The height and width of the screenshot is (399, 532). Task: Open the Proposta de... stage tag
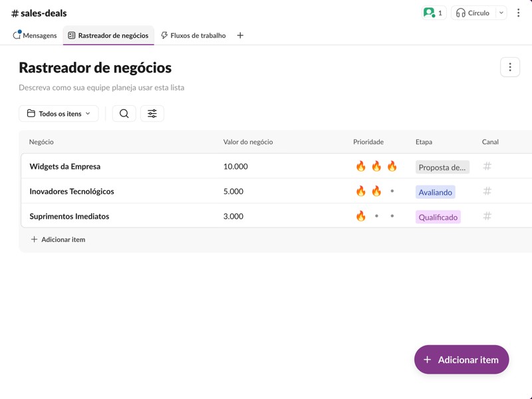442,168
